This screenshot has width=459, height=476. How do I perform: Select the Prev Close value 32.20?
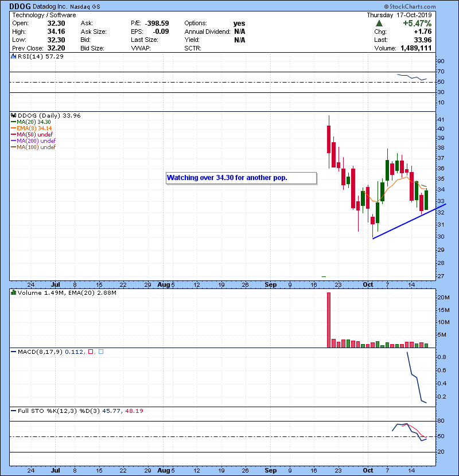[56, 48]
